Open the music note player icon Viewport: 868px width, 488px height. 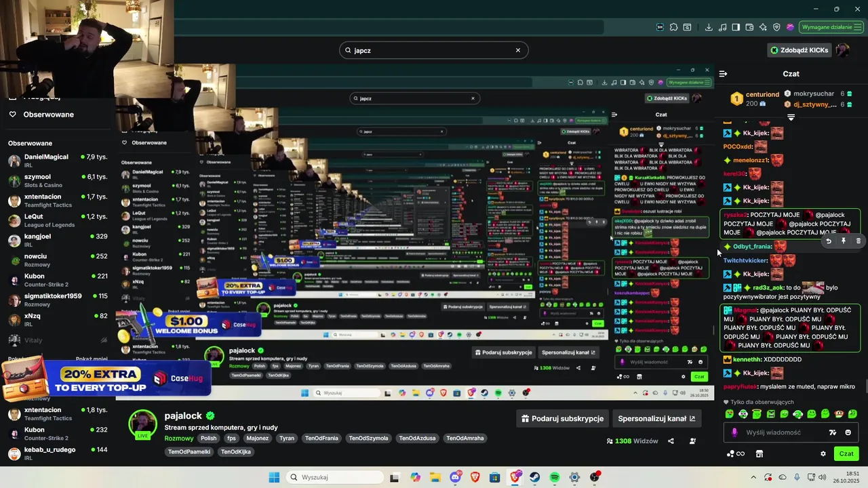click(x=722, y=27)
